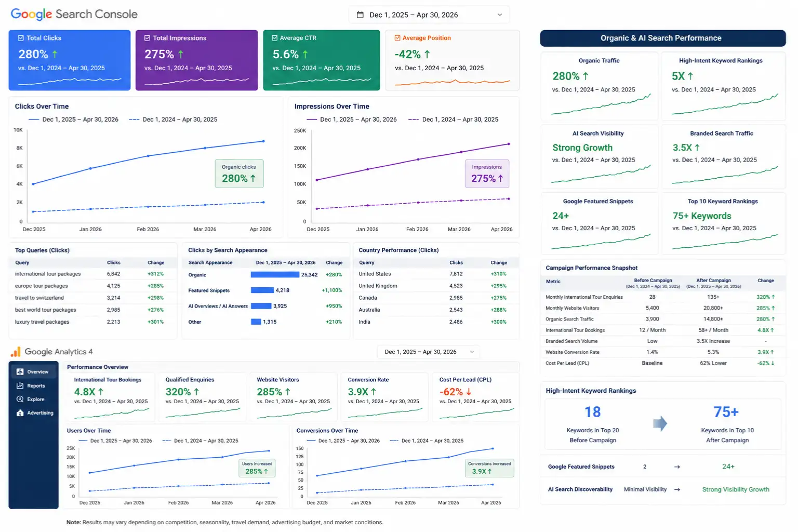Toggle the Average Position checkbox
The image size is (798, 532).
coord(397,38)
